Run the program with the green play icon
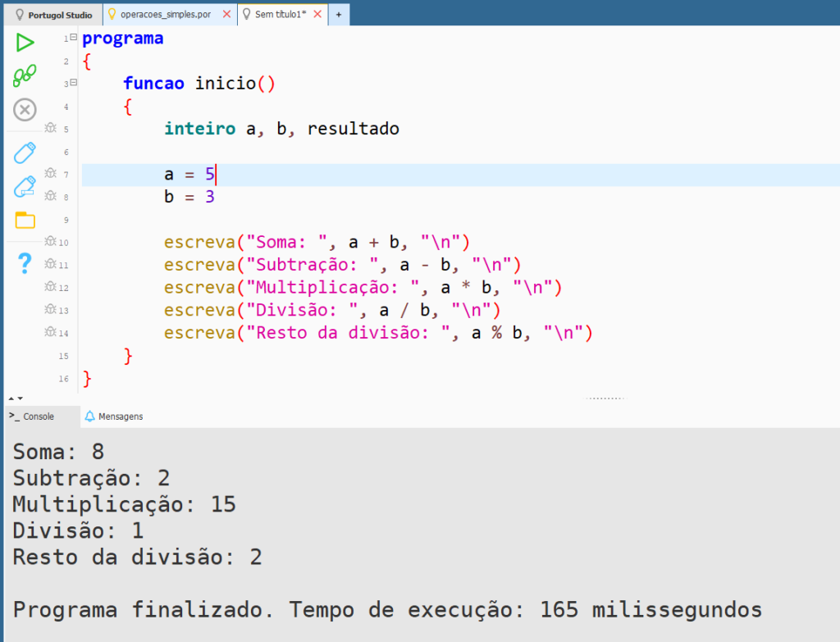 pos(25,43)
